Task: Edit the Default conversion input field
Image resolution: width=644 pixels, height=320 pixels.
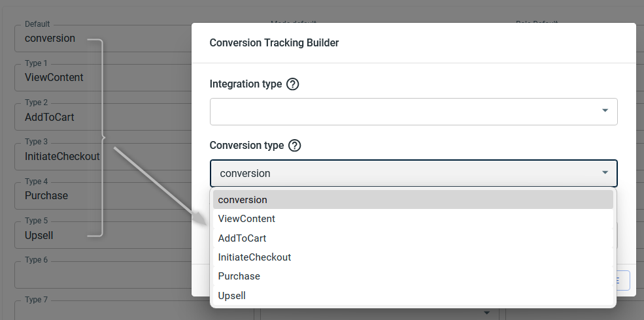Action: click(103, 38)
